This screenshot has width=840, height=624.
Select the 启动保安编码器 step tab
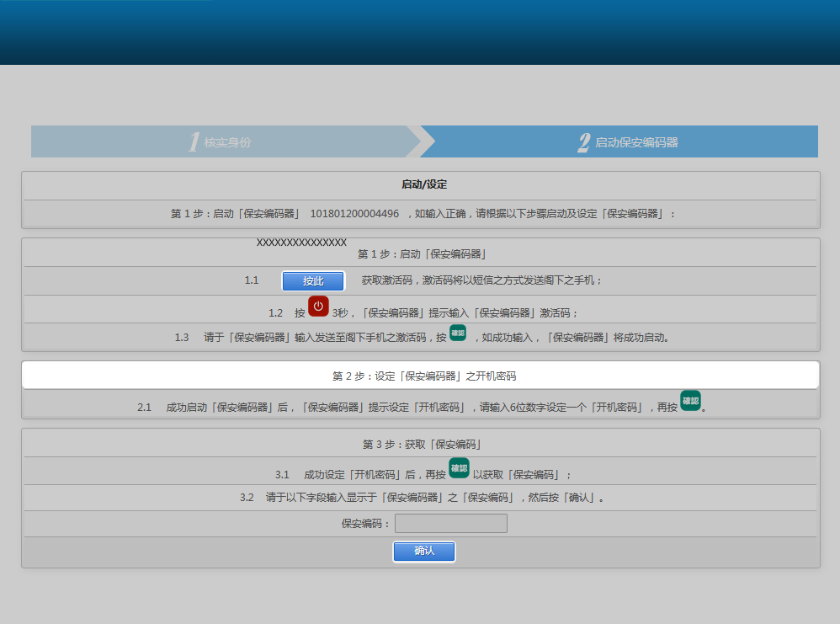tap(636, 142)
